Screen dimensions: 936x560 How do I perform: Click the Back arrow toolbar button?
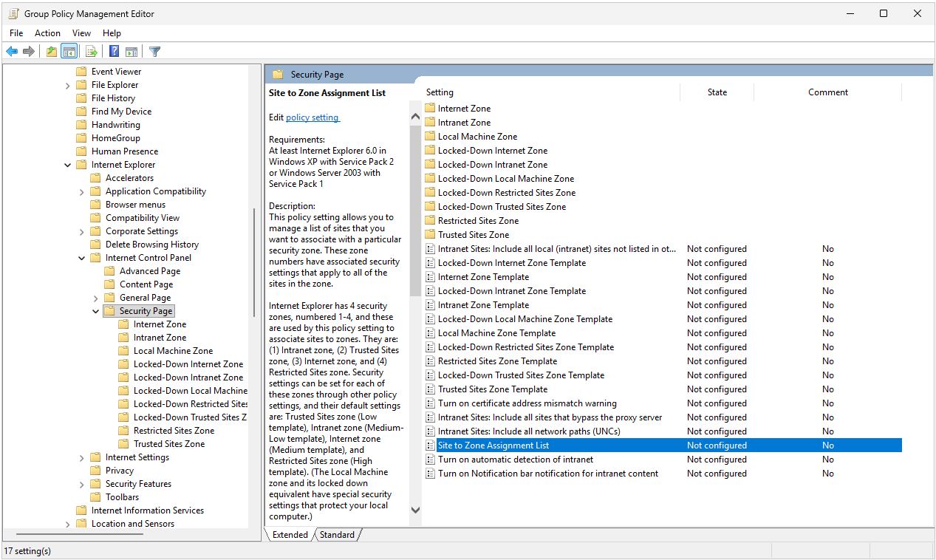point(12,51)
